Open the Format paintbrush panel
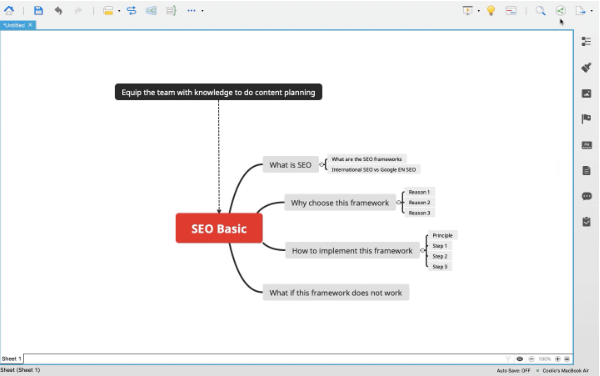 click(x=586, y=67)
